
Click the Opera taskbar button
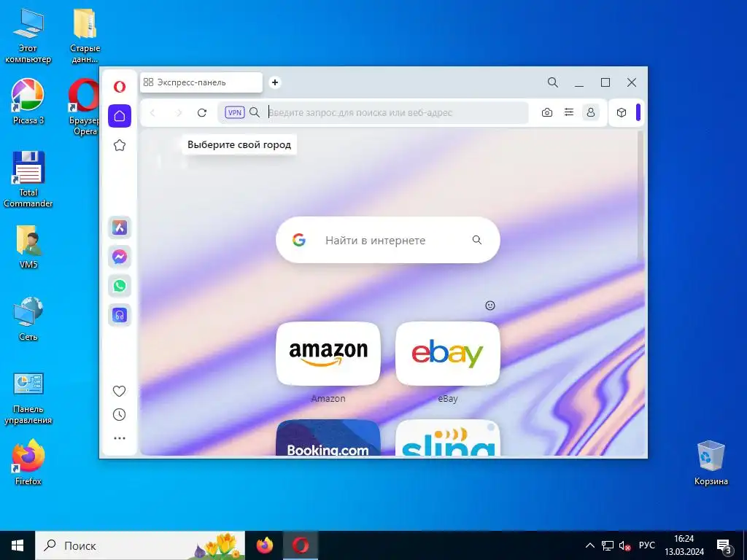[301, 545]
